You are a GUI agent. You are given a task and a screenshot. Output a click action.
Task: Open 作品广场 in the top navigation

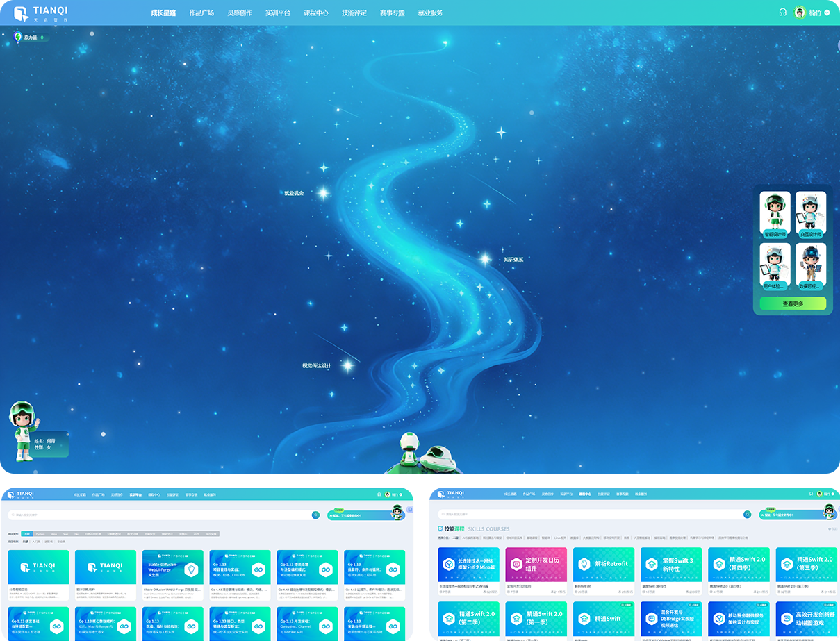pos(201,13)
